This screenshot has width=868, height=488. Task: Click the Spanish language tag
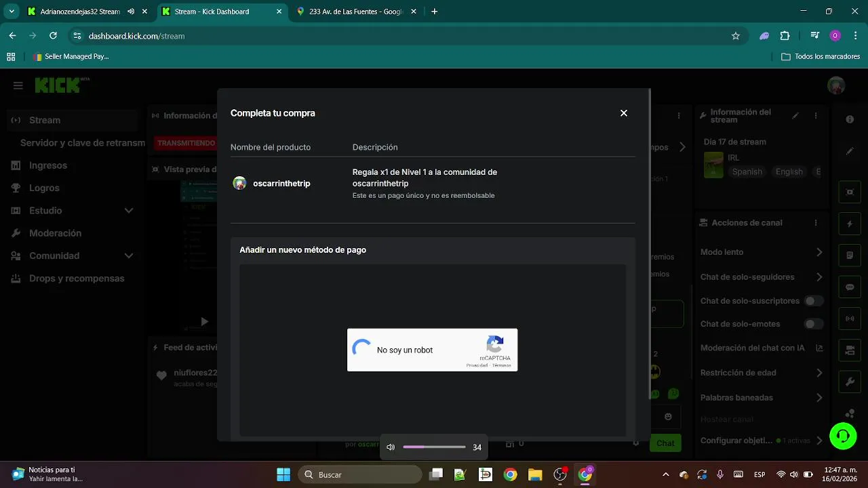pos(747,172)
